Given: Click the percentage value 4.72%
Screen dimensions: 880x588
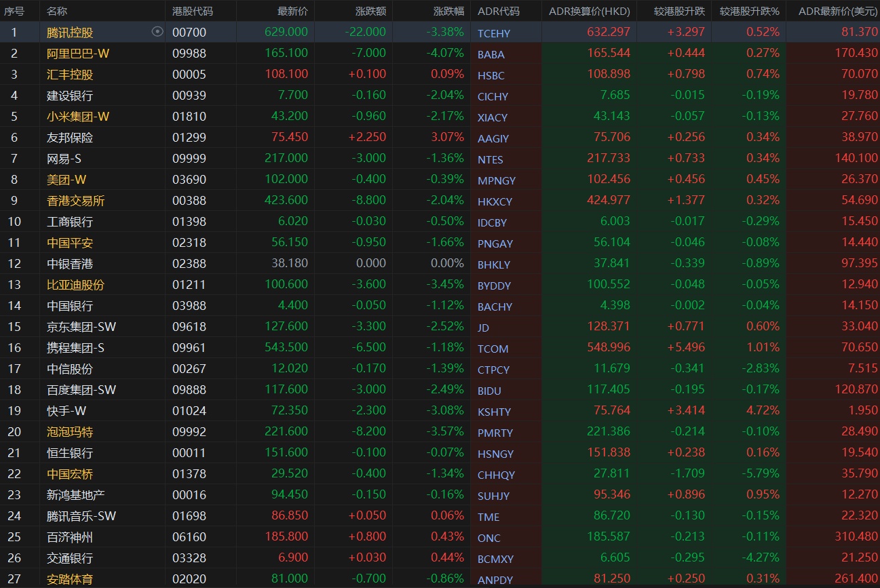Looking at the screenshot, I should pyautogui.click(x=763, y=410).
